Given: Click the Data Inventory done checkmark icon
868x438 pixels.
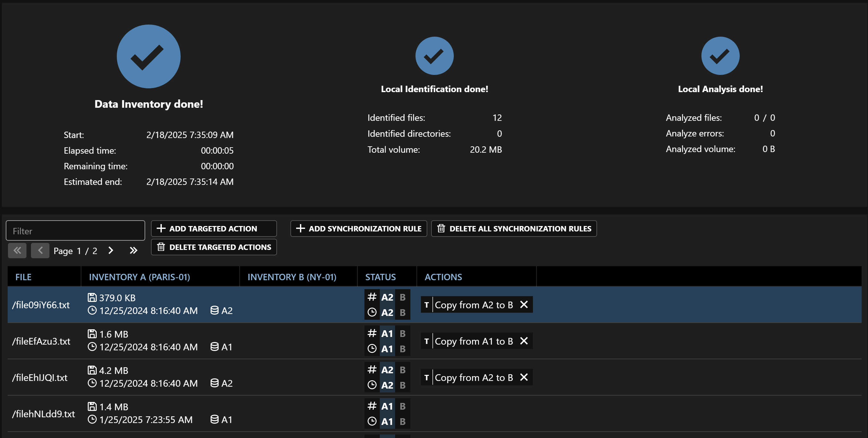Looking at the screenshot, I should pyautogui.click(x=148, y=56).
